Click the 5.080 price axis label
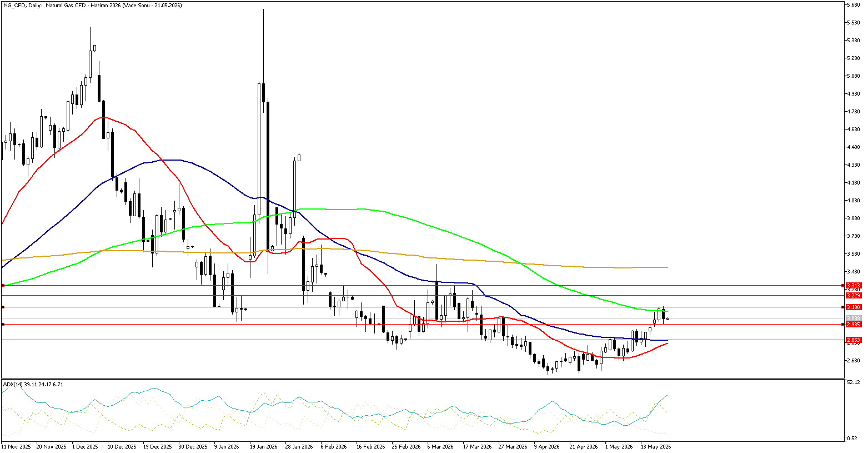This screenshot has width=868, height=453. (854, 76)
